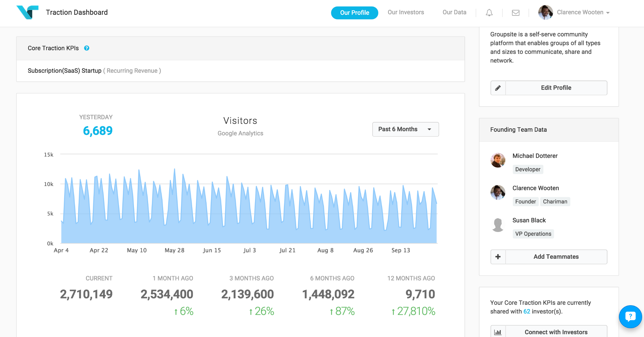Click the 15k y-axis label

[49, 155]
